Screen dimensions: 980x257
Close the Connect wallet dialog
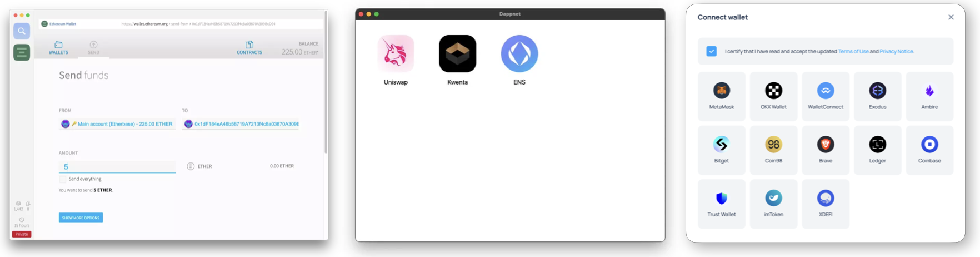[951, 17]
